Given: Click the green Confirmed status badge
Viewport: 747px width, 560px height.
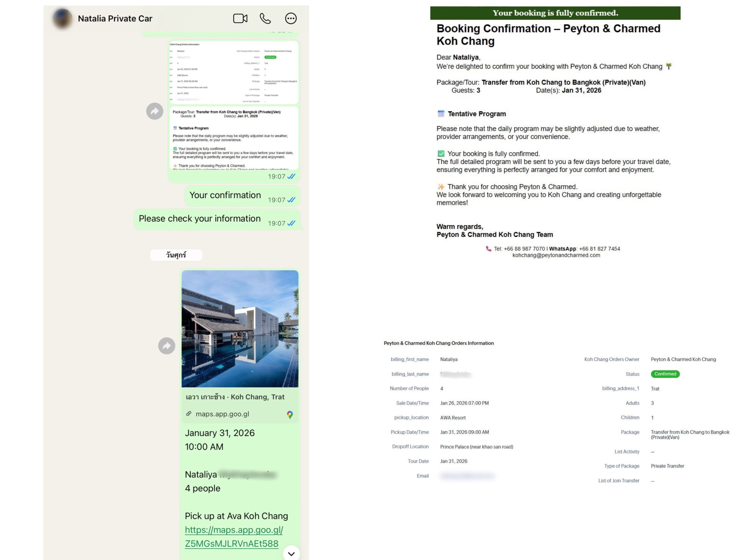Looking at the screenshot, I should pos(665,374).
